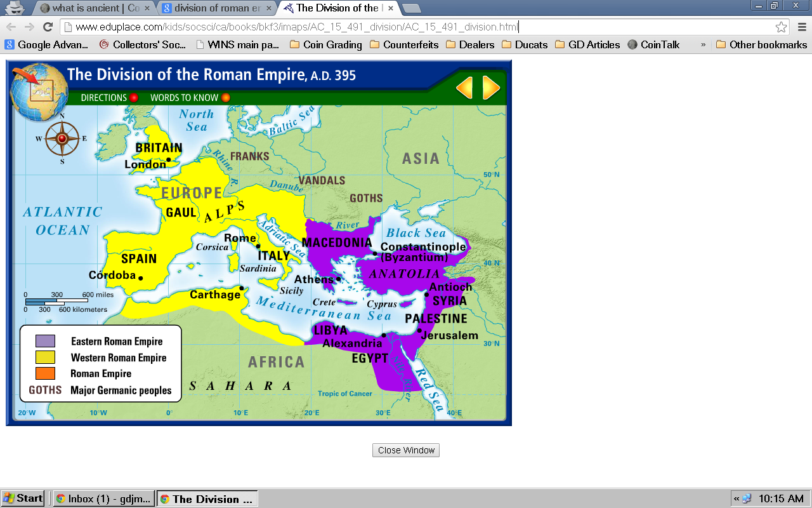812x508 pixels.
Task: Go to previous map with left arrow
Action: click(x=464, y=88)
